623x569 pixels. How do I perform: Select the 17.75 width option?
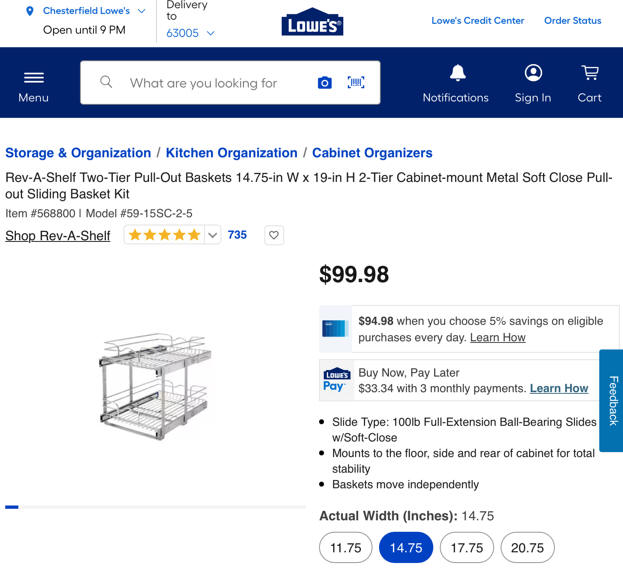[467, 548]
